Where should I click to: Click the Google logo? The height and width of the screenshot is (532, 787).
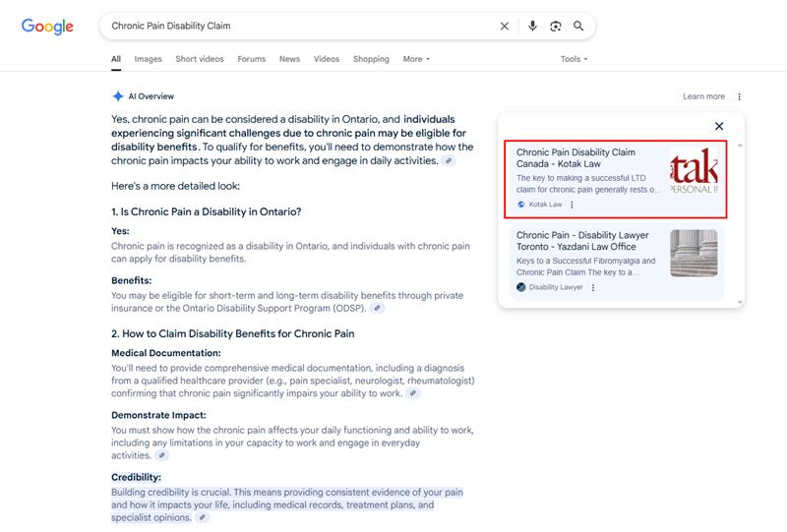pos(47,27)
